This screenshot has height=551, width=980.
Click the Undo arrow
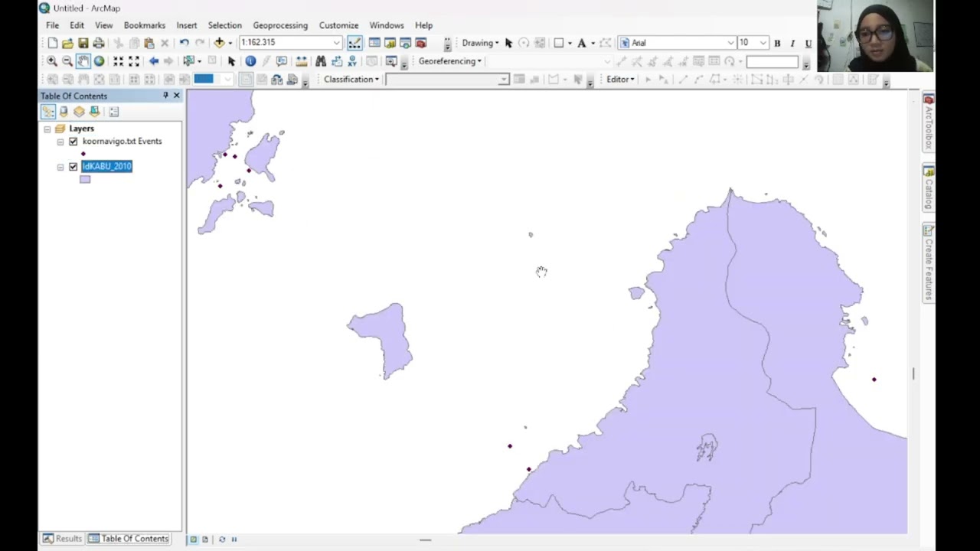click(x=184, y=43)
